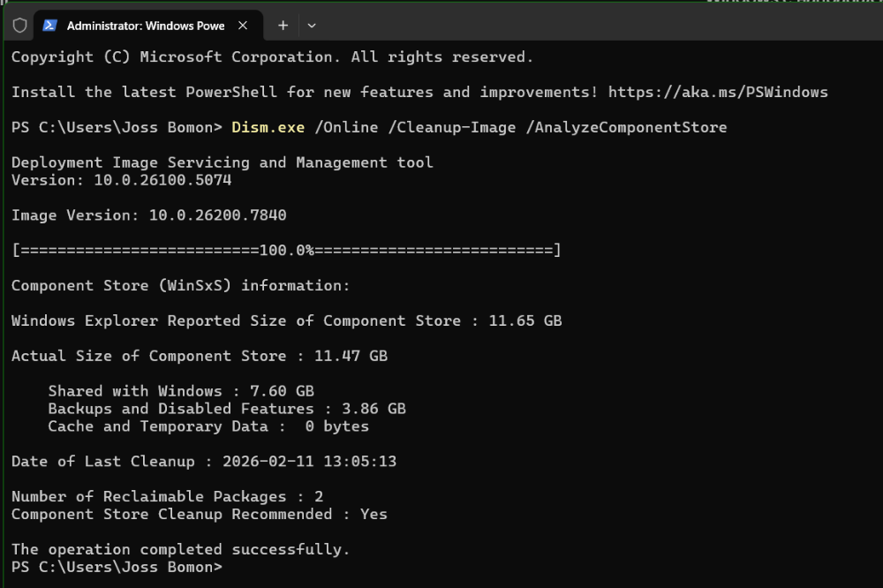
Task: Click the Actual Size 11.47 GB line
Action: [x=200, y=356]
